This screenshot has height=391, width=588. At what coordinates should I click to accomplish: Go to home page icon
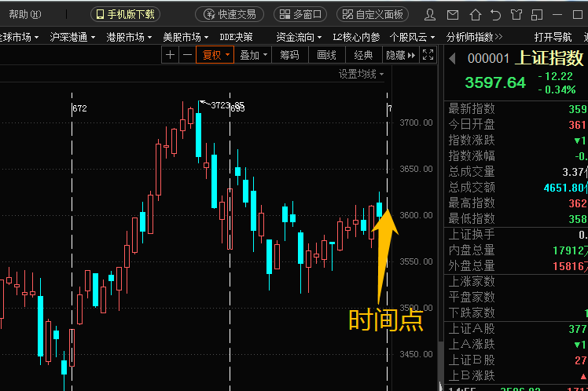pyautogui.click(x=476, y=15)
